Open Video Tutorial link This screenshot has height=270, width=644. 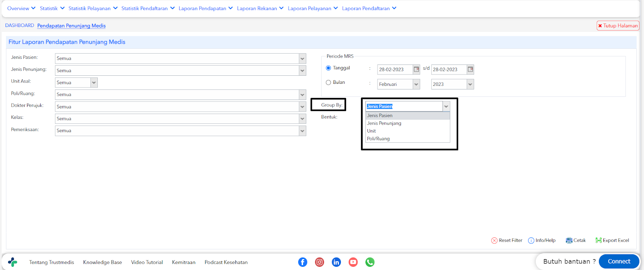coord(147,262)
